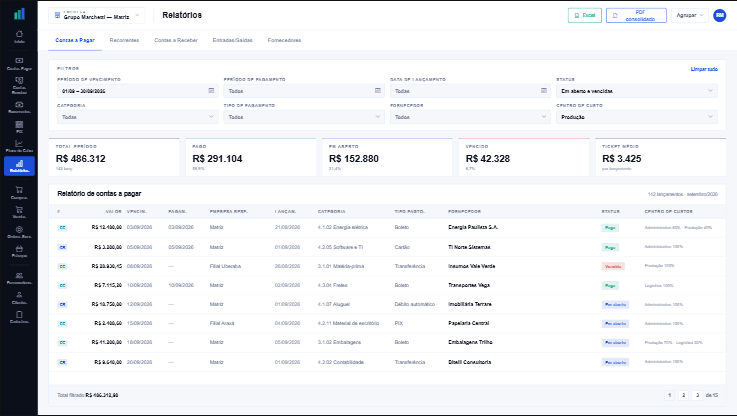Click supplier Papelaria Central

[x=469, y=323]
